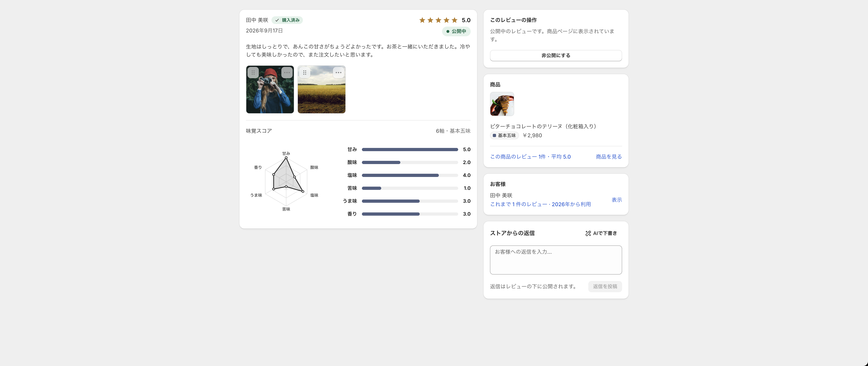Focus the store reply text field
This screenshot has height=366, width=868.
556,260
